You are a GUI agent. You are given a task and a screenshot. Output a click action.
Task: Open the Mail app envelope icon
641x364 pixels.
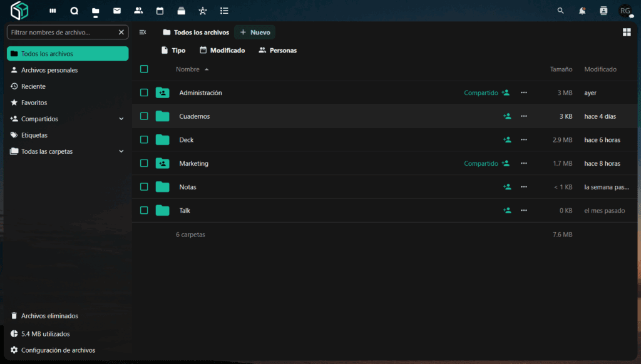(117, 11)
